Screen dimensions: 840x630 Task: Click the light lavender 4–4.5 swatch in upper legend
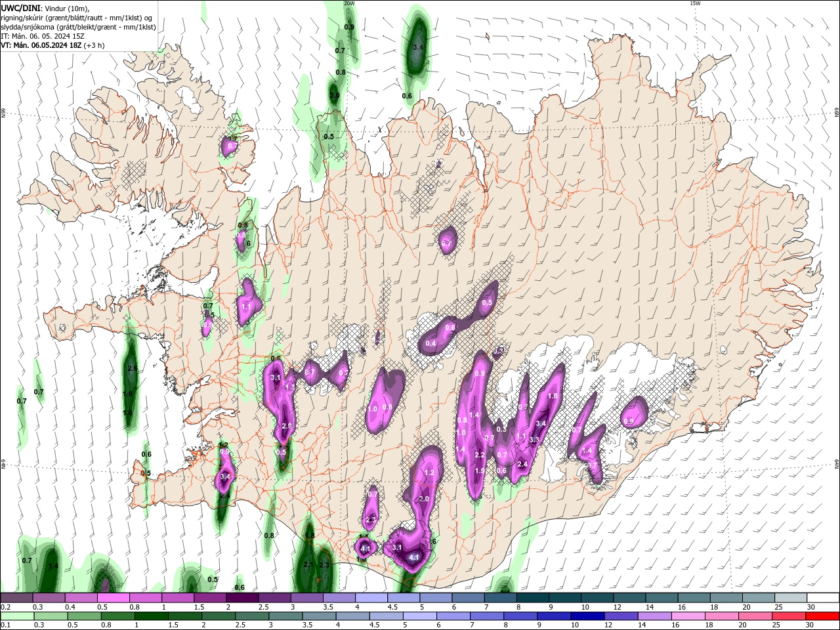pos(371,598)
